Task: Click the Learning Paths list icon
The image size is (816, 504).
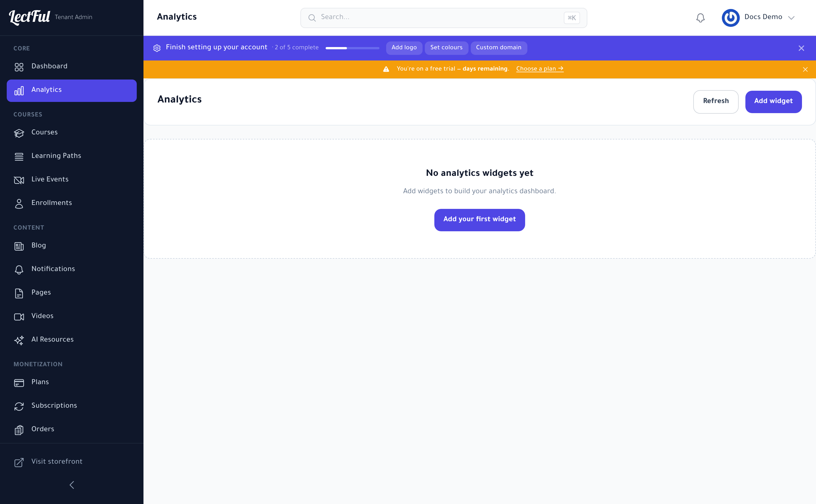Action: point(19,157)
